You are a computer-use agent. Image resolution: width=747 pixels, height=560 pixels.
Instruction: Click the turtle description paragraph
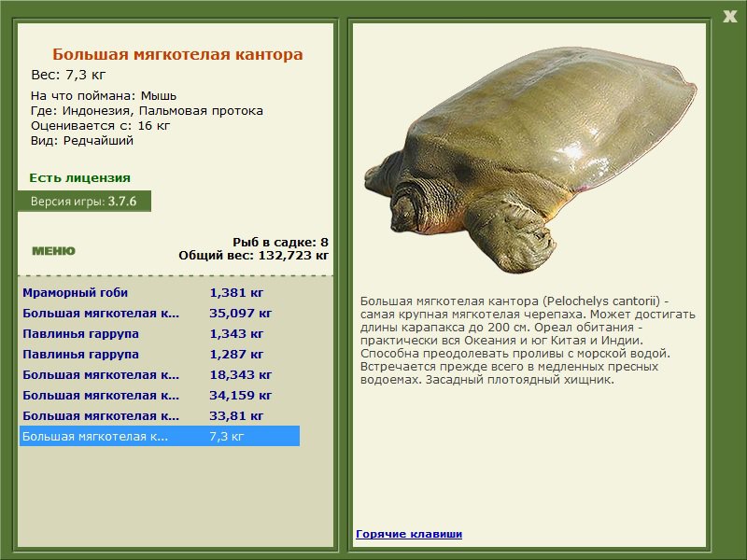click(x=528, y=341)
